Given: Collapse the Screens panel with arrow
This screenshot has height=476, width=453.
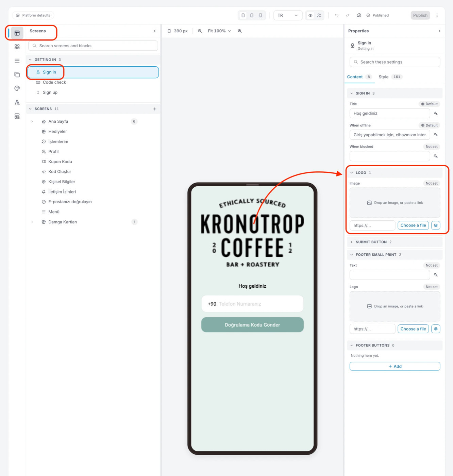Looking at the screenshot, I should click(155, 31).
